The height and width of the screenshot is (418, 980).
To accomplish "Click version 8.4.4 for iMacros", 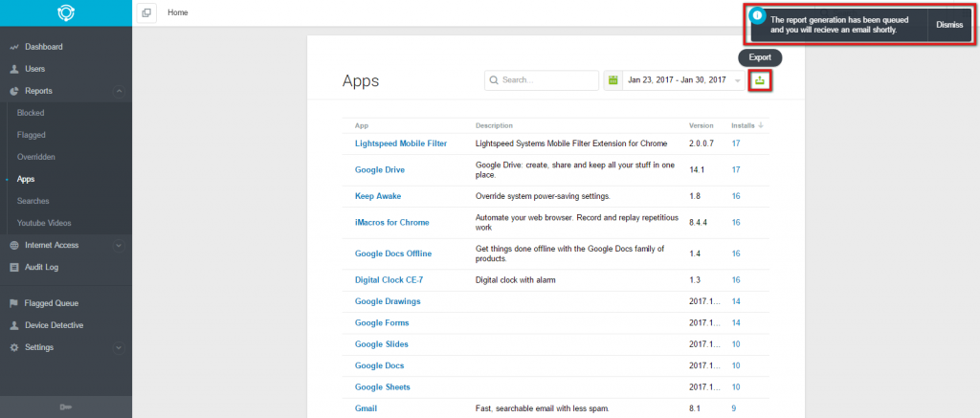I will coord(698,223).
